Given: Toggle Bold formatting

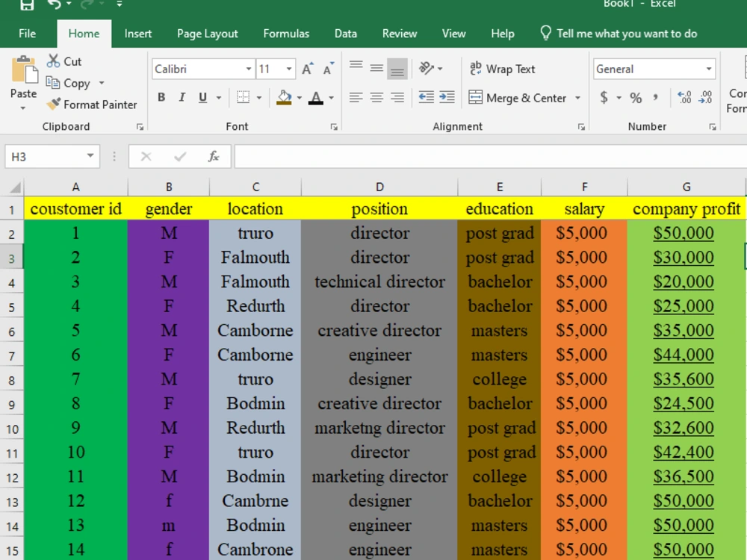Looking at the screenshot, I should (x=161, y=98).
